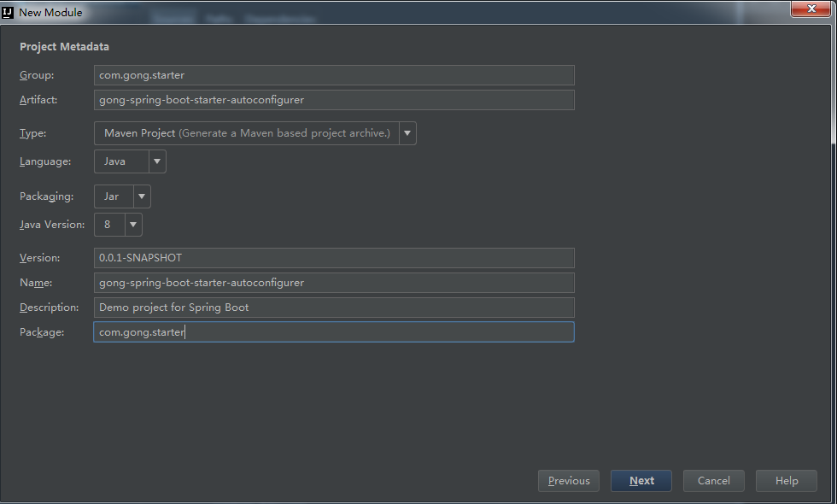Click the Version field showing 0.0.1-SNAPSHOT
The width and height of the screenshot is (837, 504).
coord(334,258)
